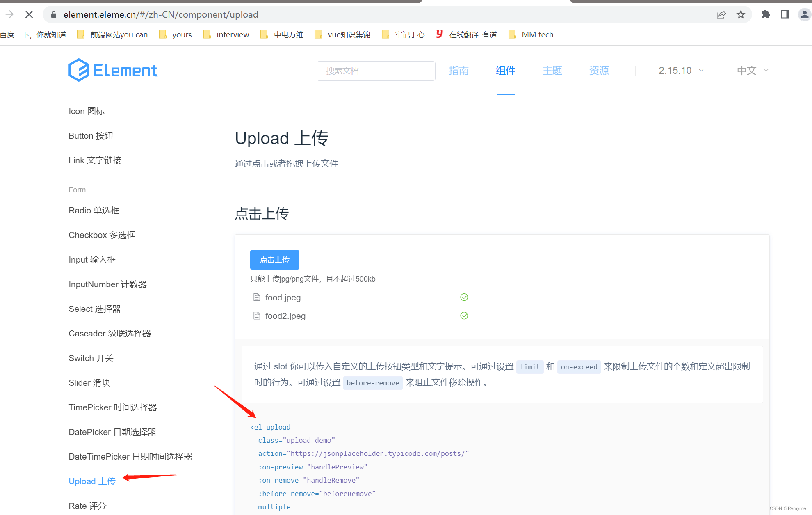This screenshot has width=812, height=515.
Task: Open the MM tech bookmark folder
Action: [531, 34]
